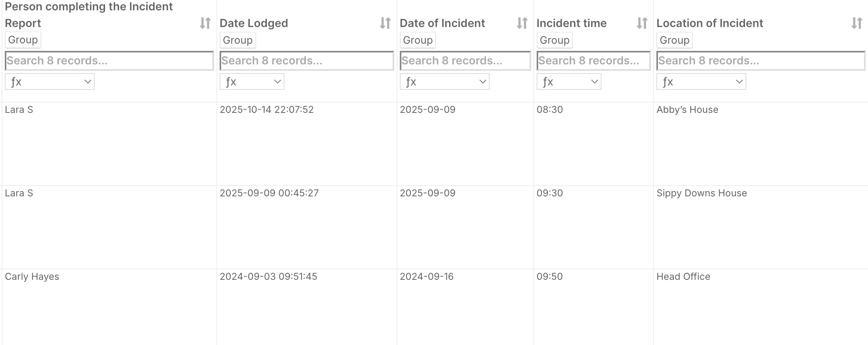Open Date of Incident fx dropdown
Viewport: 868px width, 345px height.
coord(444,82)
